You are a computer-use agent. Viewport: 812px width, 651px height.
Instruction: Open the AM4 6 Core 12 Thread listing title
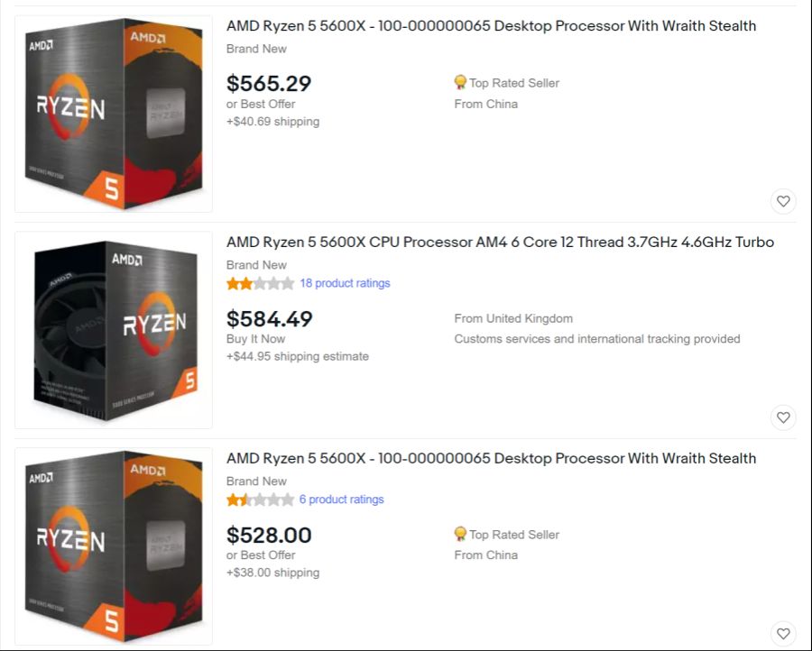(500, 243)
